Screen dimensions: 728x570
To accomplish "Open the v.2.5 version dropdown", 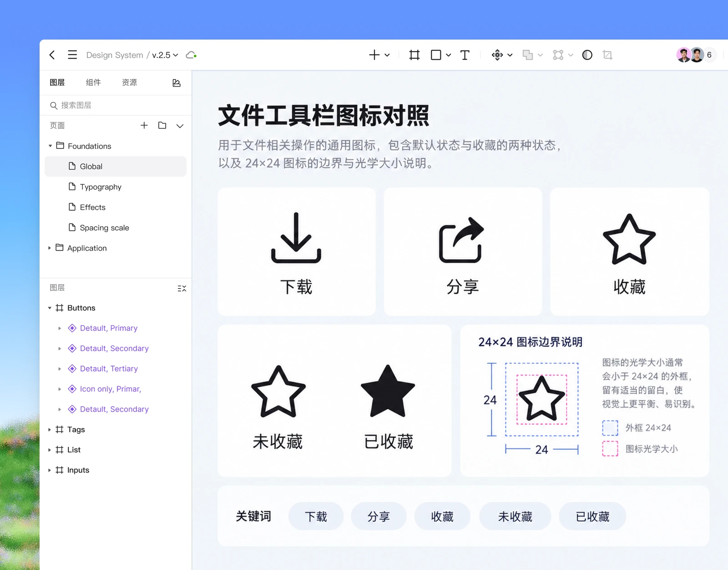I will [x=165, y=55].
